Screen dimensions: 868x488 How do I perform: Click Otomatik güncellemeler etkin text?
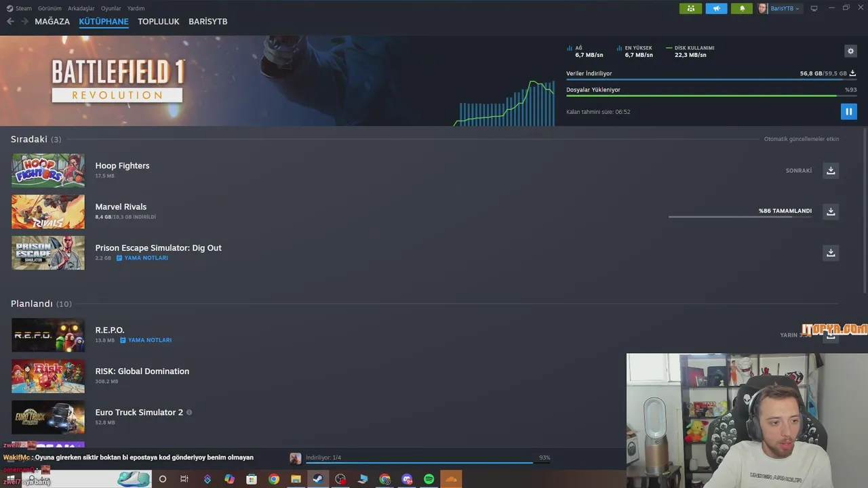tap(802, 139)
